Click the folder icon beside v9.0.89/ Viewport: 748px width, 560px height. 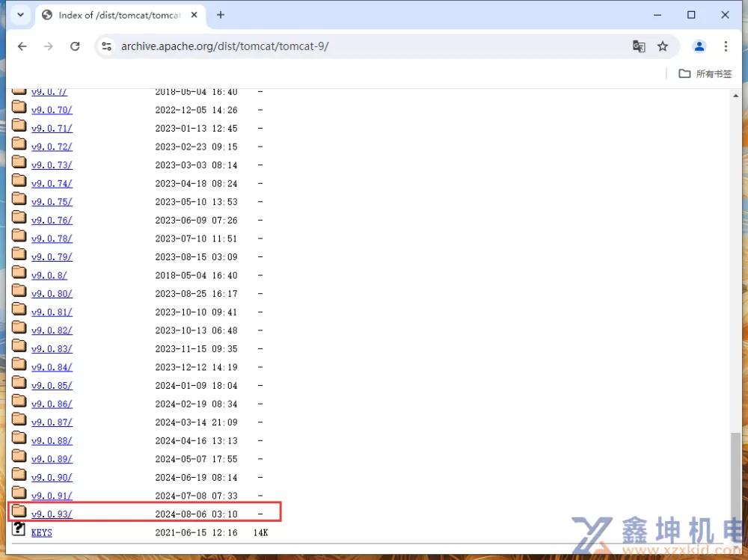tap(19, 455)
